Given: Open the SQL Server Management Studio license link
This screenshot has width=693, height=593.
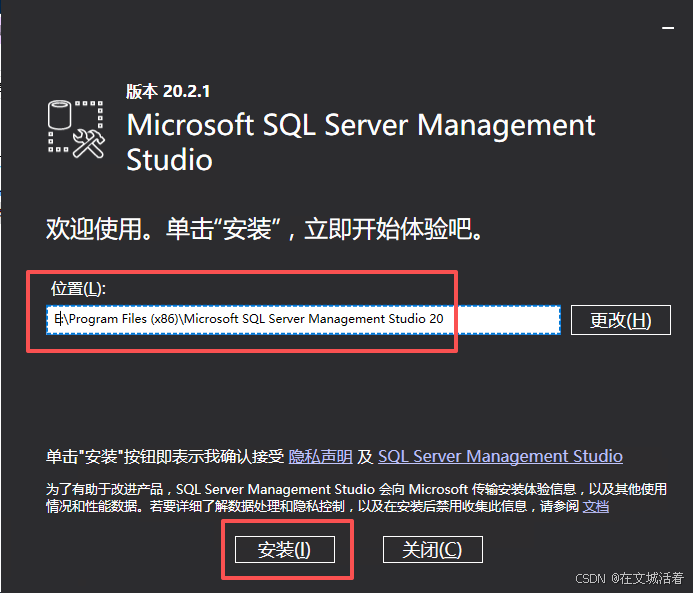Looking at the screenshot, I should [x=500, y=456].
